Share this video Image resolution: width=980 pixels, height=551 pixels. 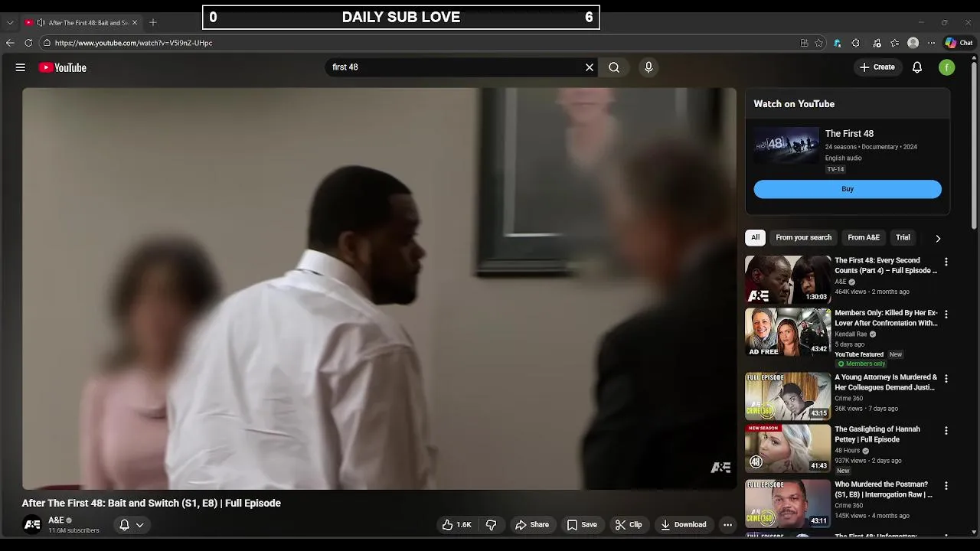tap(532, 525)
